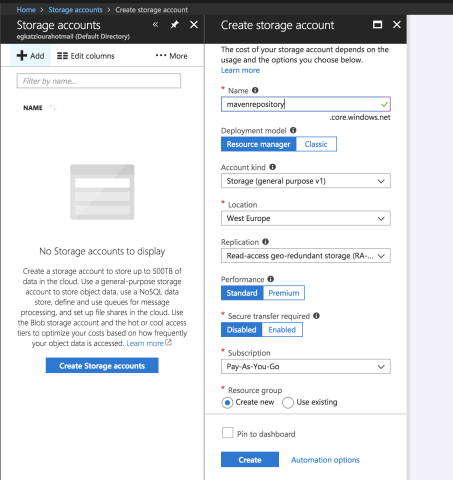Sort by the NAME column arrows

point(53,108)
